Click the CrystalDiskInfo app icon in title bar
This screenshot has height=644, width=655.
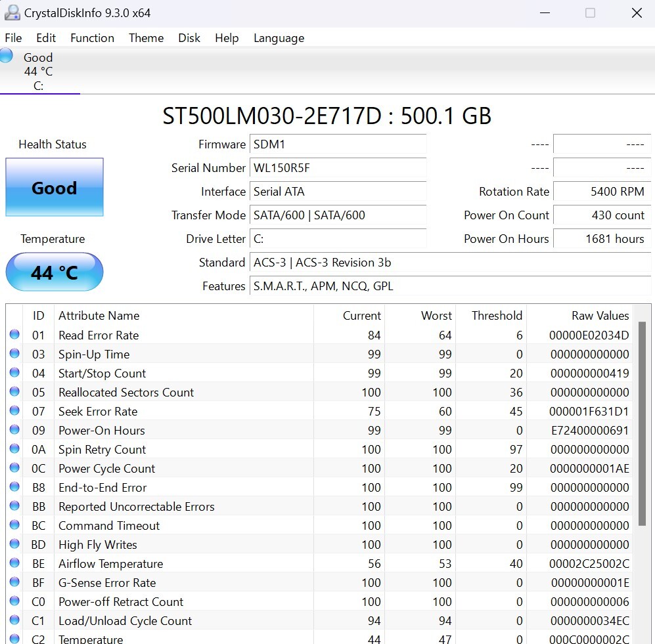(12, 12)
